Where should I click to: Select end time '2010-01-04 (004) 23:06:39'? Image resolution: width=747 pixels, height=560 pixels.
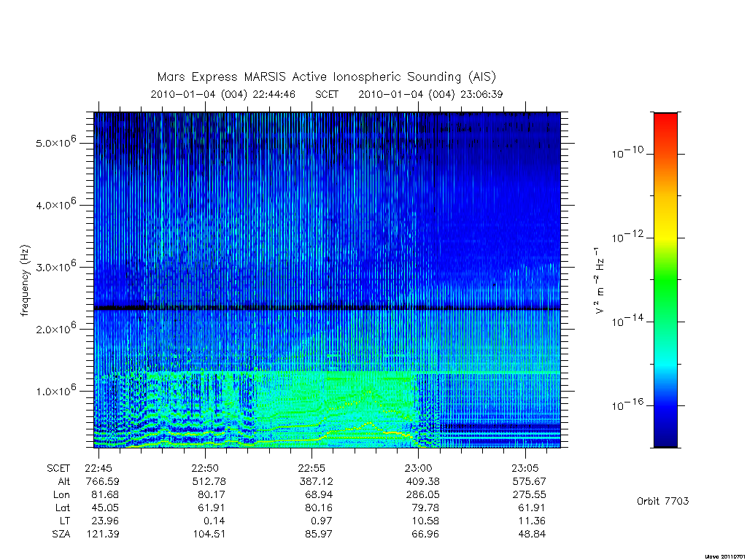(x=430, y=94)
